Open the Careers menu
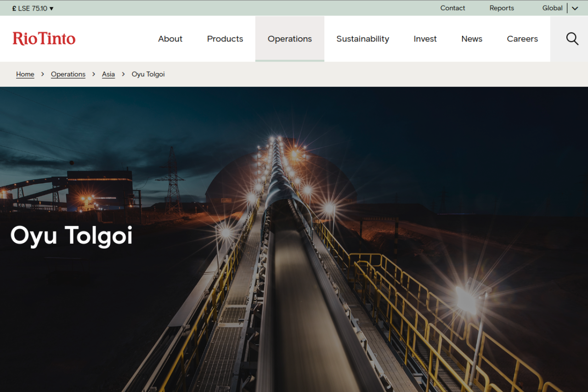Image resolution: width=588 pixels, height=392 pixels. pos(522,39)
